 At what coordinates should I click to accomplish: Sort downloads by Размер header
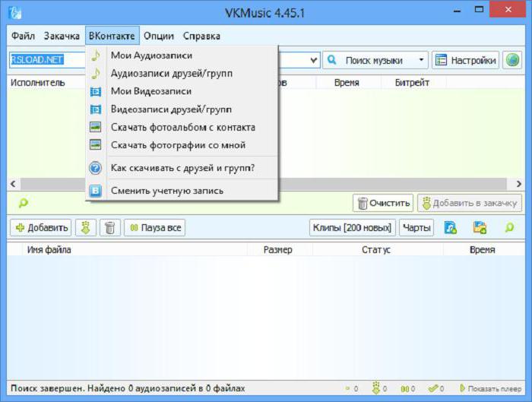278,250
